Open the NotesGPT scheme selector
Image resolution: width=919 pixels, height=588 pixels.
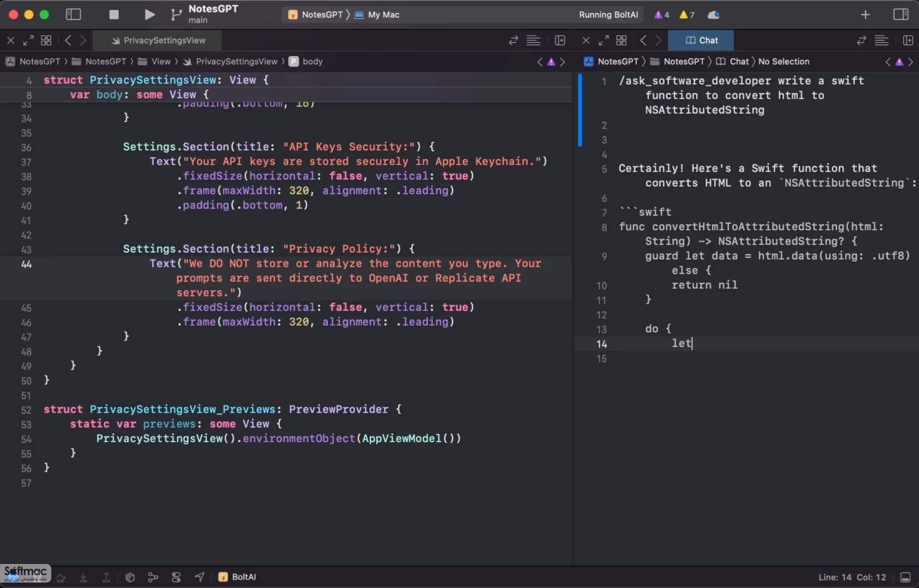pyautogui.click(x=316, y=15)
